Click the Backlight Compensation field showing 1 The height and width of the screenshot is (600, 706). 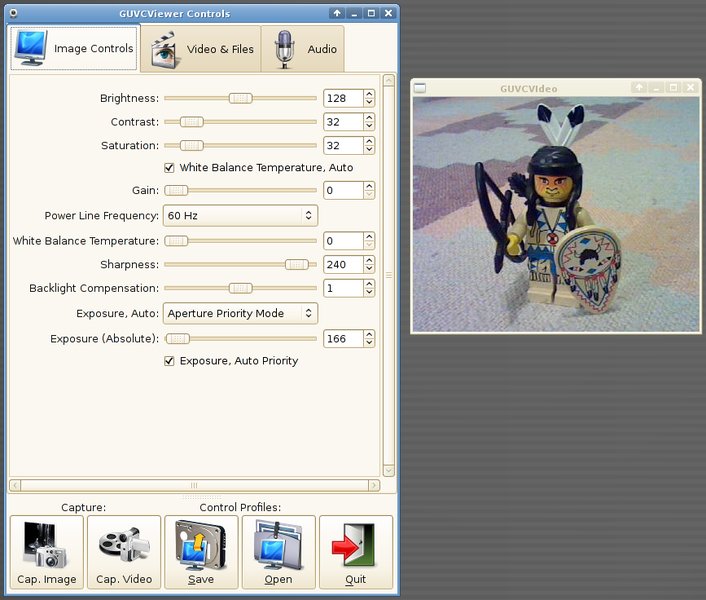(344, 288)
